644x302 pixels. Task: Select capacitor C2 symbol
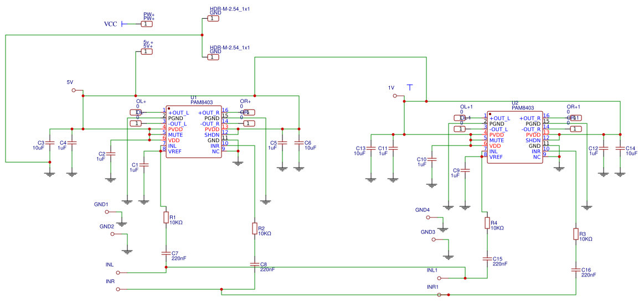pyautogui.click(x=111, y=154)
